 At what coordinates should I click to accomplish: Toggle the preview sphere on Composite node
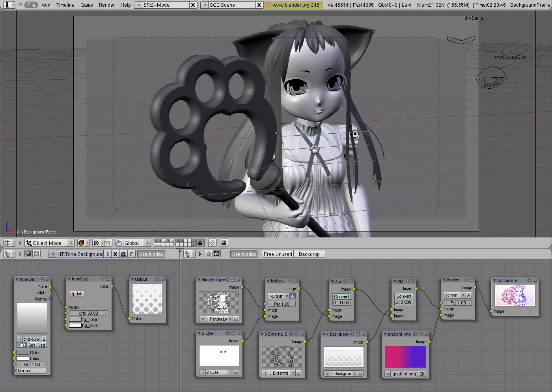click(x=535, y=280)
